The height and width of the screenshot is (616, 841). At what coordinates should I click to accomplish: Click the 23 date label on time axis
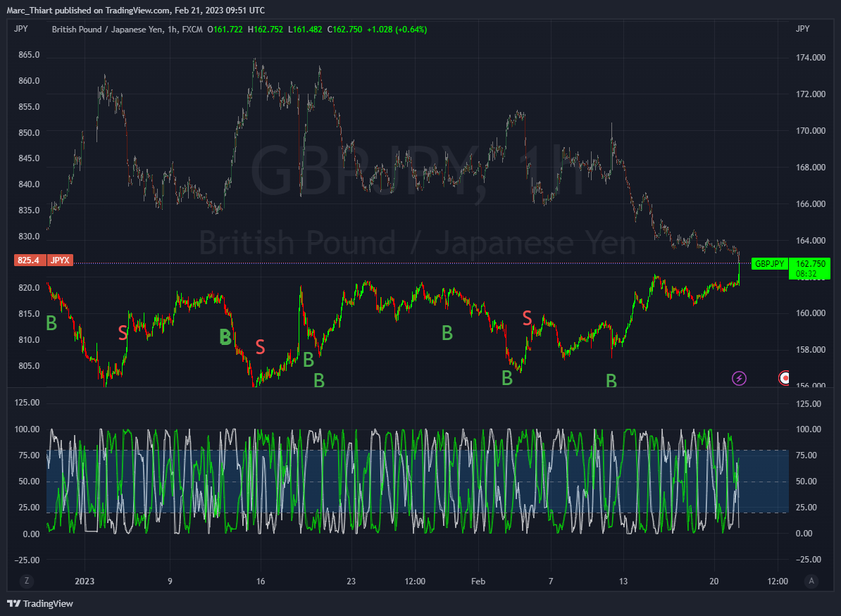coord(351,582)
